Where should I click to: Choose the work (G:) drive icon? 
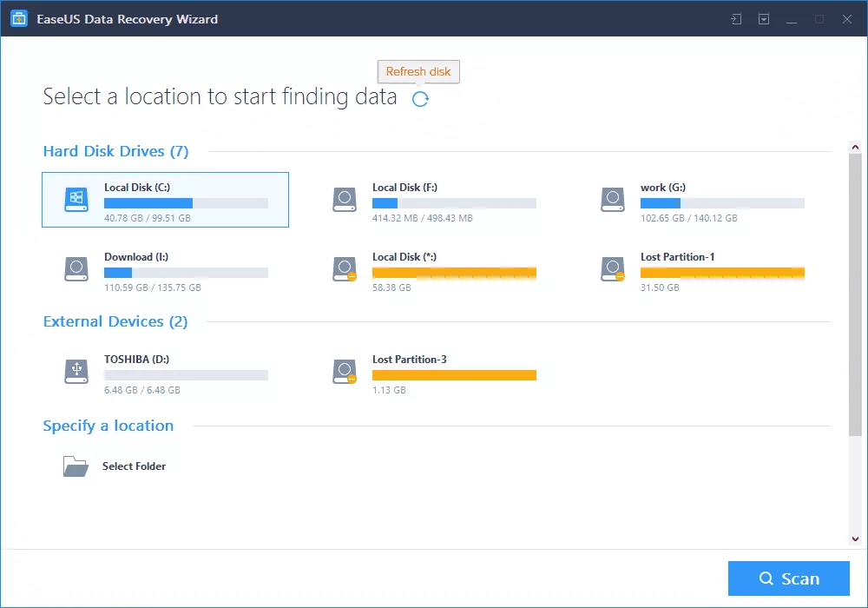click(613, 200)
